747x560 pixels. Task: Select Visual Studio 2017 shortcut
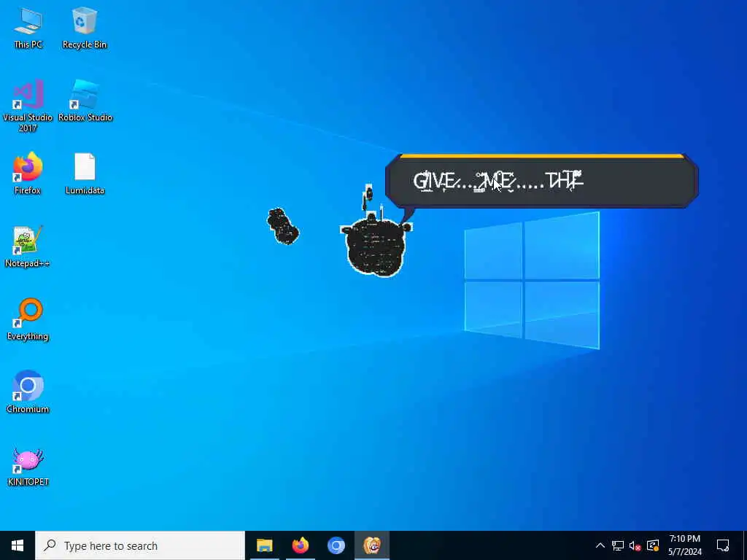pos(28,106)
